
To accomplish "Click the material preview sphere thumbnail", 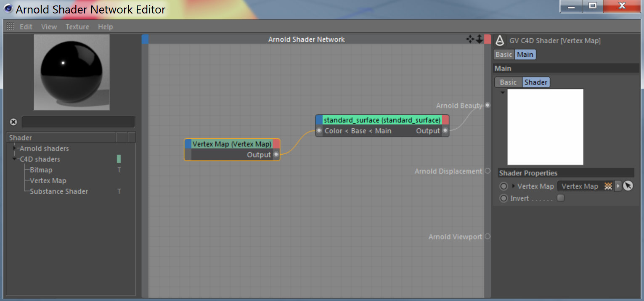I will 72,72.
